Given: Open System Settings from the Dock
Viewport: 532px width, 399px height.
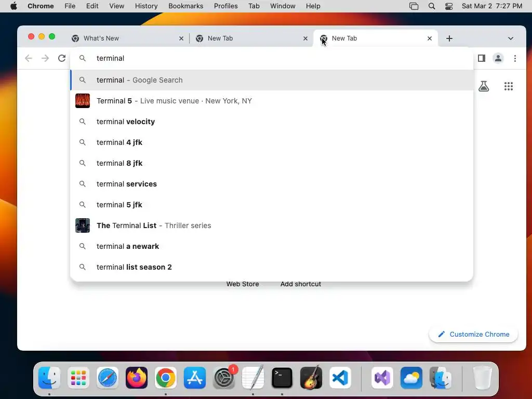Looking at the screenshot, I should pos(224,378).
